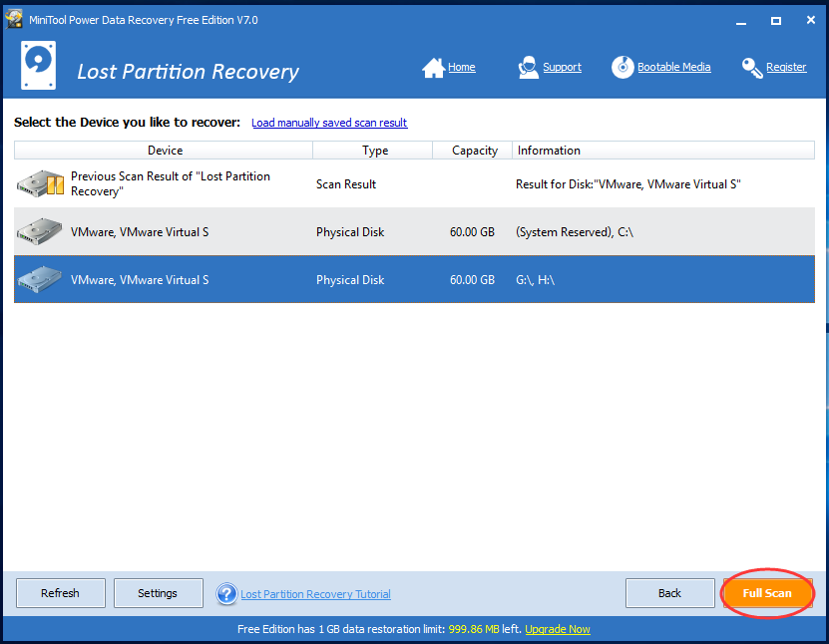Open the Support link
The image size is (829, 644).
pyautogui.click(x=562, y=67)
